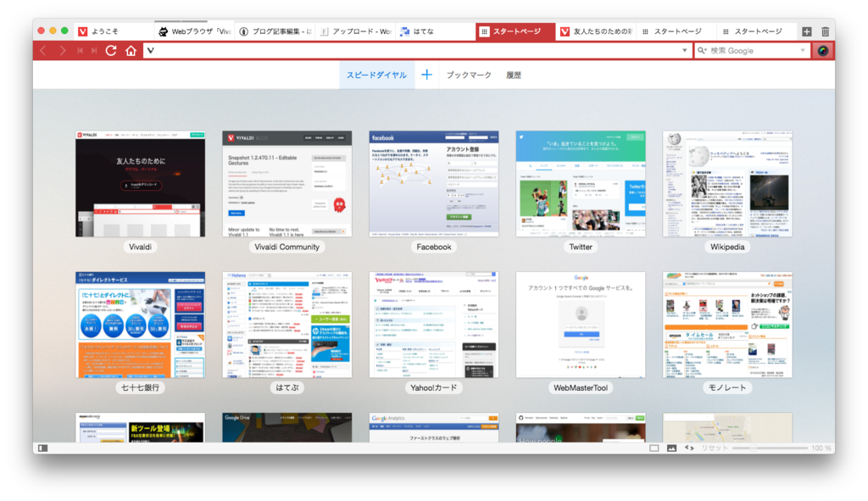Click the Vivaldi icon in address field
Viewport: 868px width, 501px height.
click(x=151, y=51)
